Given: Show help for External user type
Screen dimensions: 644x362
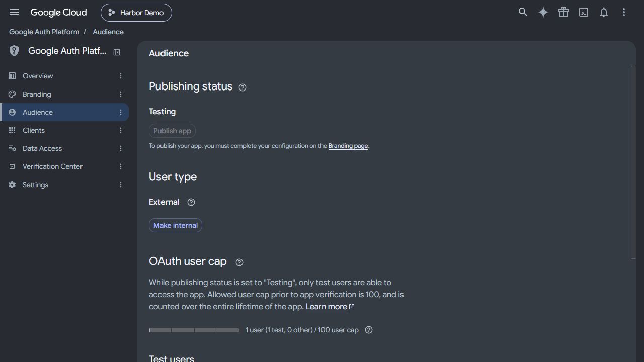Looking at the screenshot, I should [x=191, y=202].
